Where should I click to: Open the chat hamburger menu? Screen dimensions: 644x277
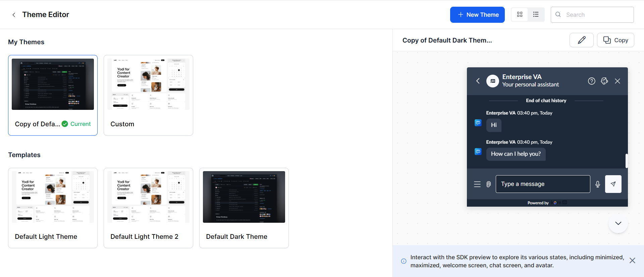[x=477, y=184]
